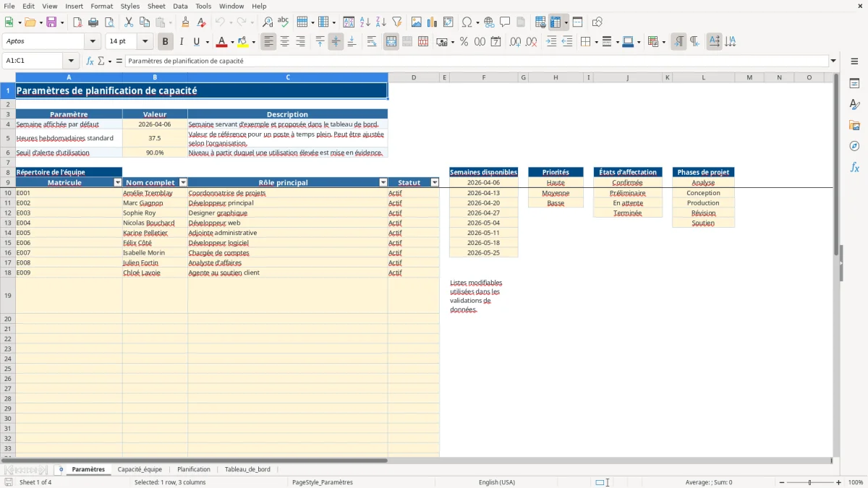Toggle align left

[x=268, y=42]
